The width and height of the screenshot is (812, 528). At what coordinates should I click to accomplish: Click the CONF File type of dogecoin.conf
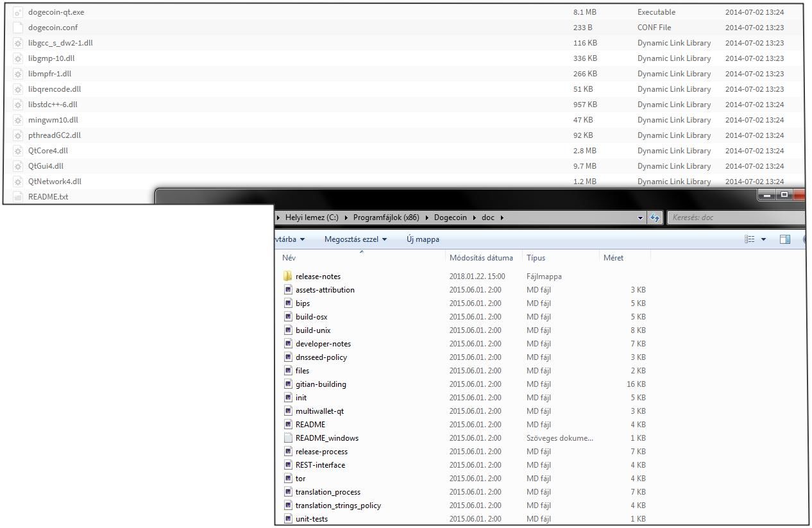click(x=654, y=28)
